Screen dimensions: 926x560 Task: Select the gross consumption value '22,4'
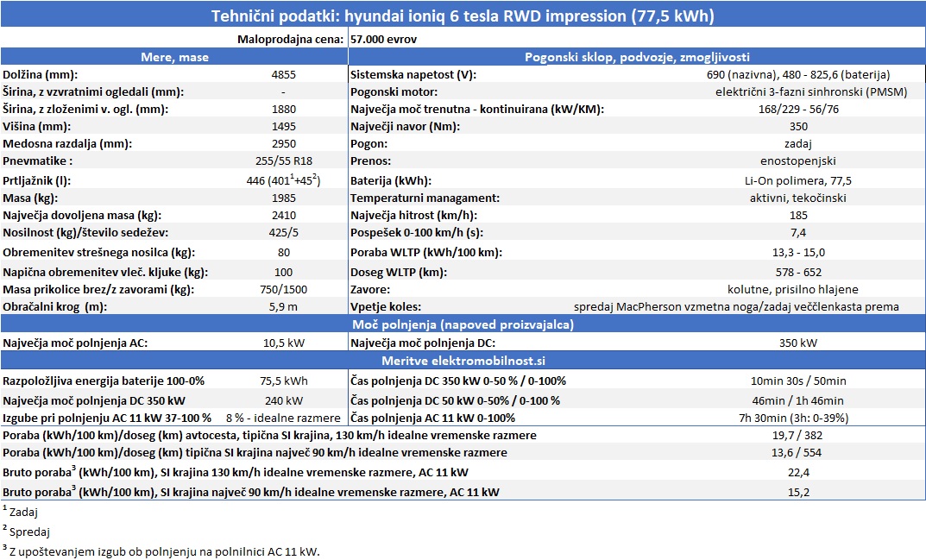click(798, 472)
